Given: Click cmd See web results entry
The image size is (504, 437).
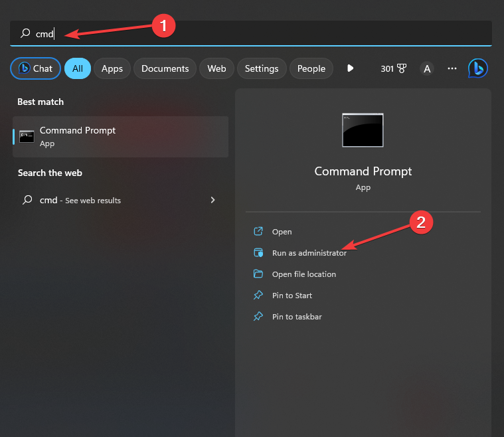Looking at the screenshot, I should point(121,200).
